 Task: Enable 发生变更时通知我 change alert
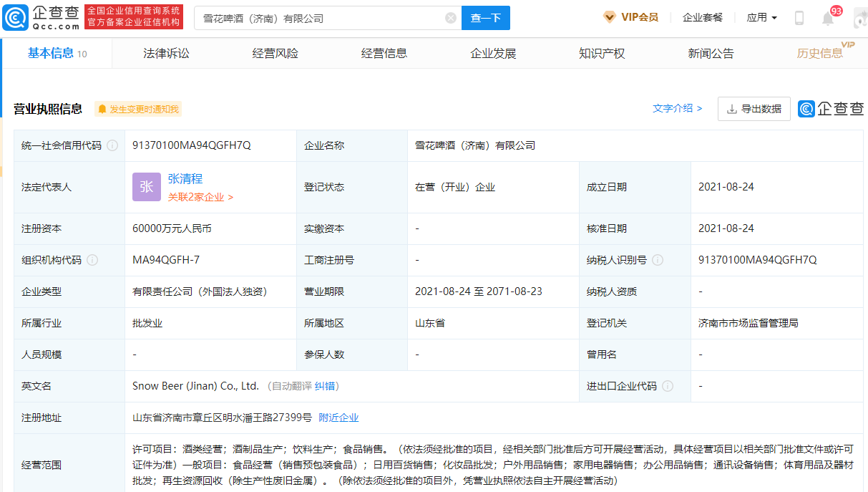138,109
